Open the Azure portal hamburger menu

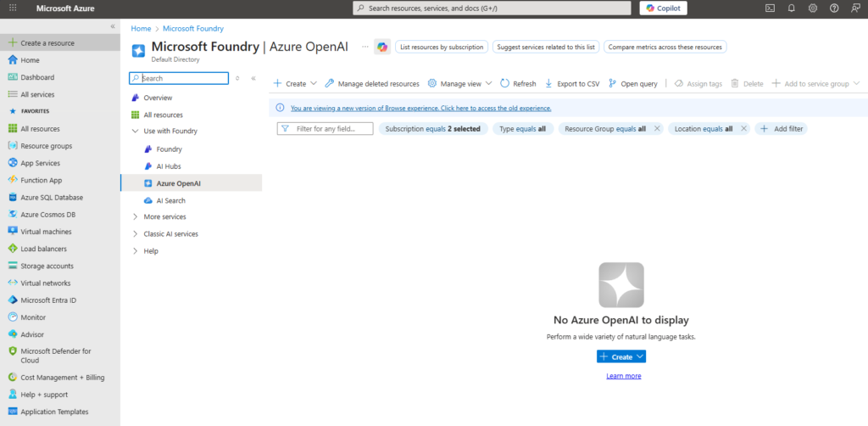[12, 8]
